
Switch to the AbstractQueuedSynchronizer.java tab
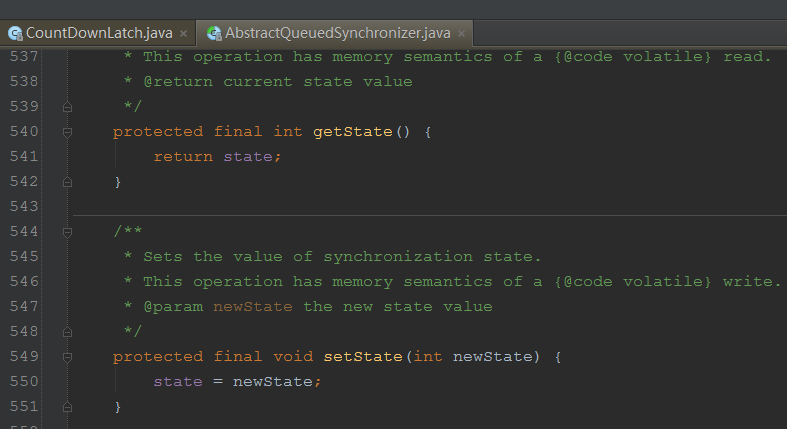click(337, 33)
